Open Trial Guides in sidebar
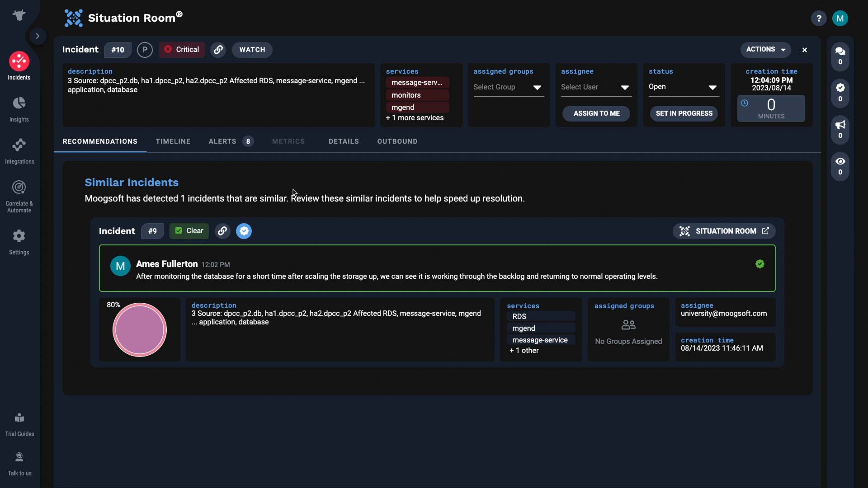868x488 pixels. [x=19, y=425]
